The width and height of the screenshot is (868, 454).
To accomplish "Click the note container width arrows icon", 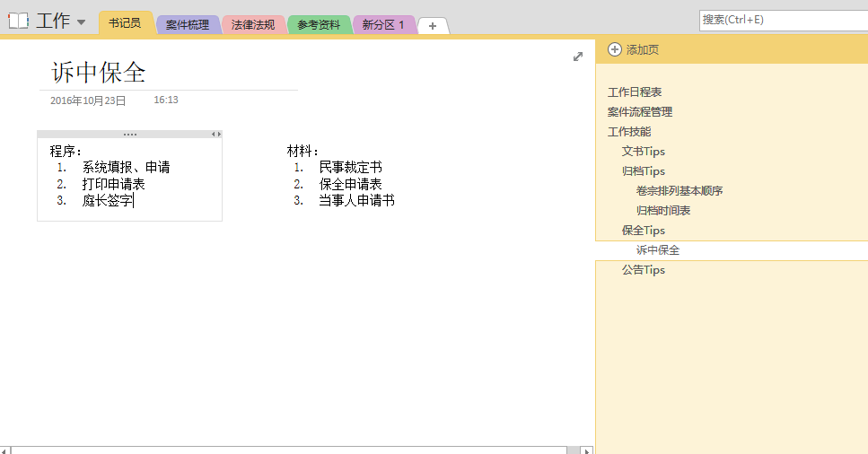I will tap(216, 135).
